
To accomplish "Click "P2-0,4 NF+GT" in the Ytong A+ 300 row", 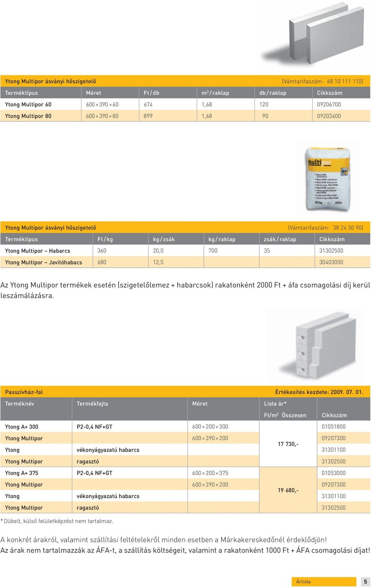I will click(94, 427).
